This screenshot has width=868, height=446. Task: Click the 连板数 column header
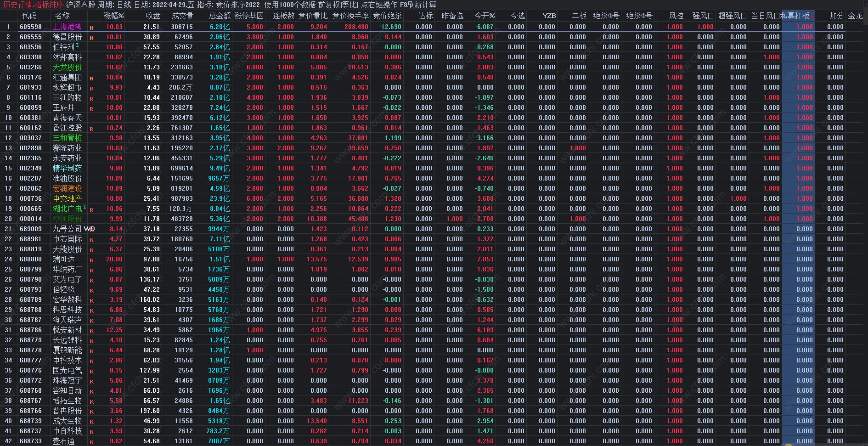pos(283,16)
